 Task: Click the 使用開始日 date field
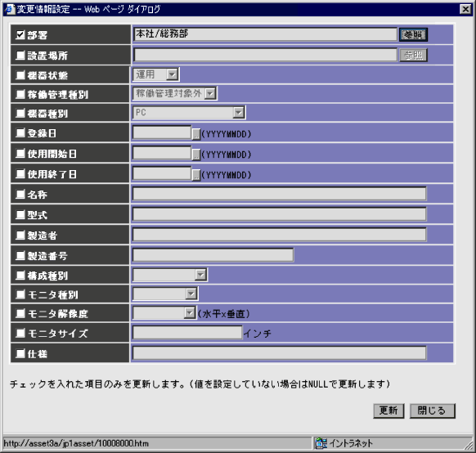point(162,153)
